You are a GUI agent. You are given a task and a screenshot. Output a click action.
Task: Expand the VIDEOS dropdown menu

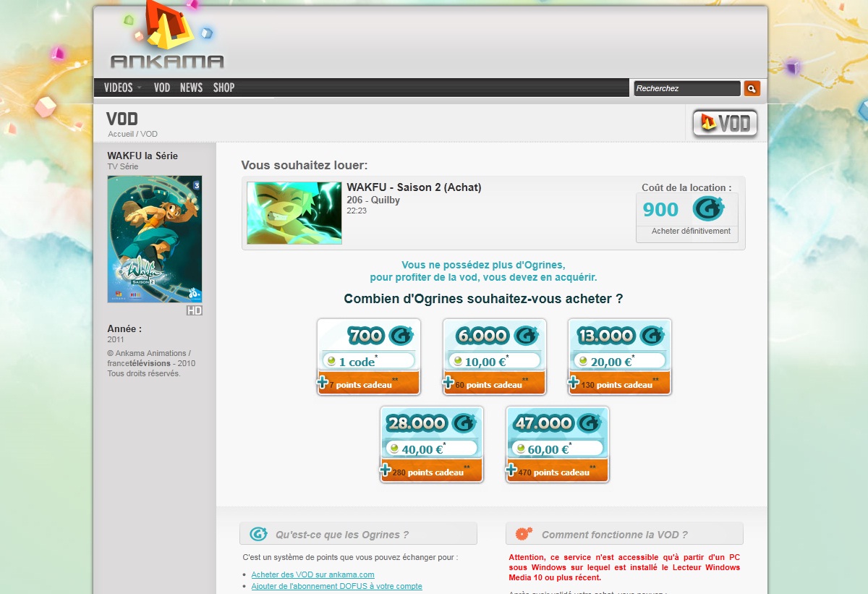coord(122,88)
